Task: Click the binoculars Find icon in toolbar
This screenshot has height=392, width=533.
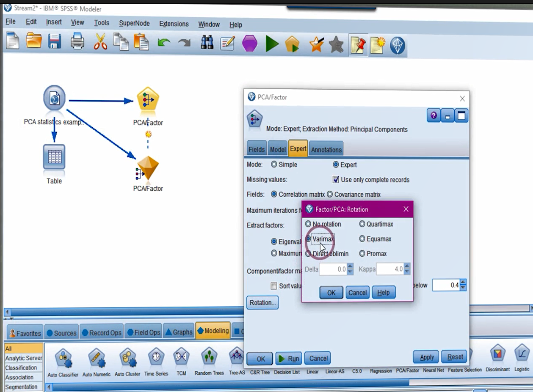Action: click(207, 44)
